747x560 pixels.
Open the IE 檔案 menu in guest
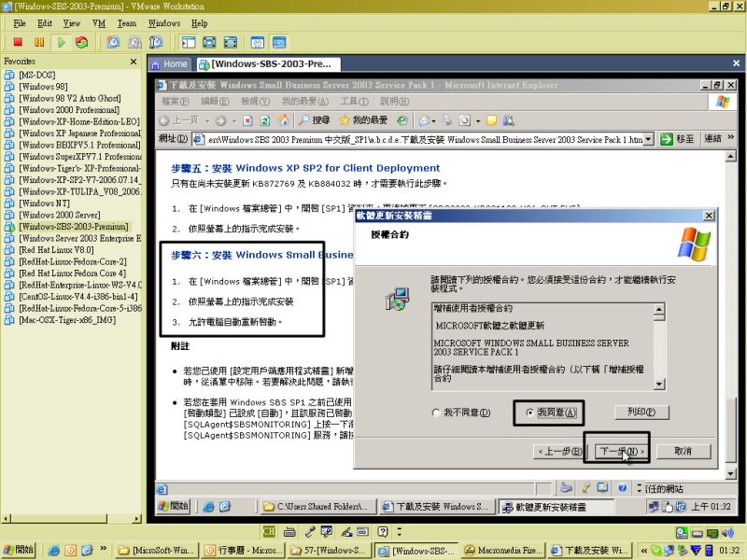tap(175, 102)
